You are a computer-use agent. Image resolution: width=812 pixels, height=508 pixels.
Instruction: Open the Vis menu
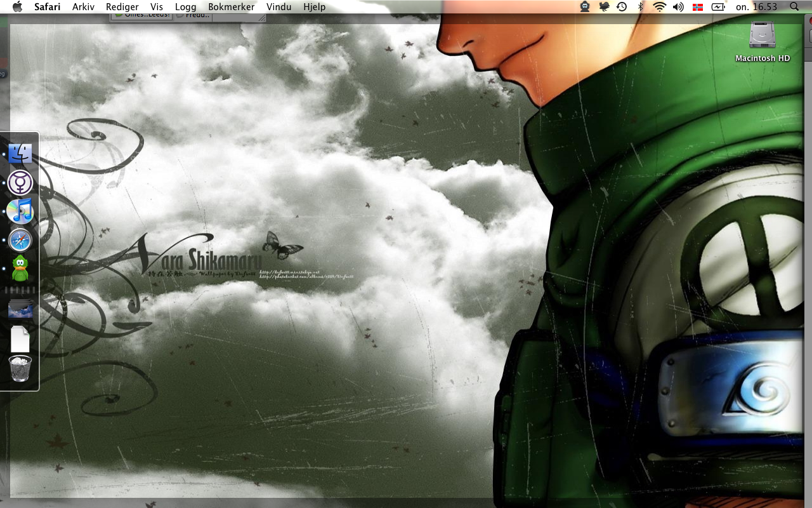157,7
